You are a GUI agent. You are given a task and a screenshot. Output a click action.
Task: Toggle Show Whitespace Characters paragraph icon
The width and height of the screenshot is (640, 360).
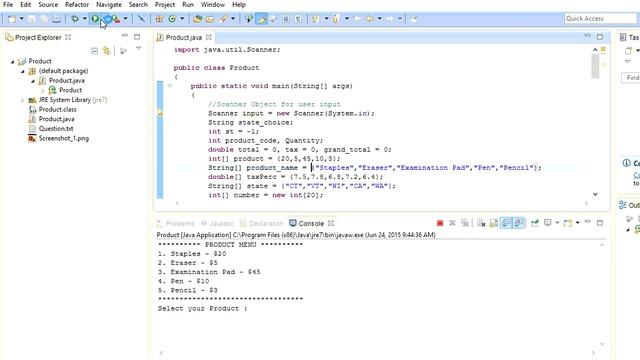click(298, 19)
